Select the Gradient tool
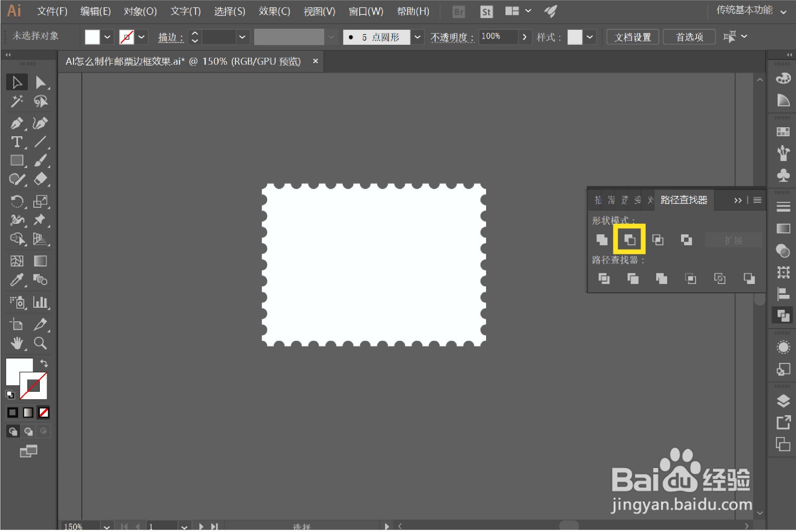 click(41, 261)
